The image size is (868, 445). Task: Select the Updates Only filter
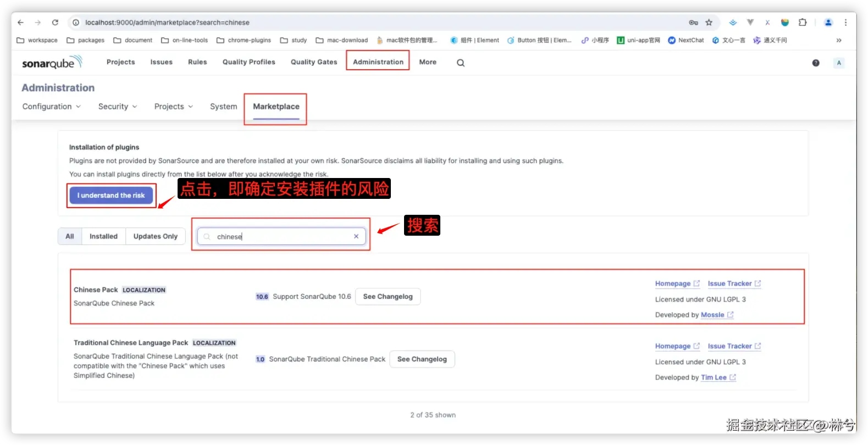click(x=156, y=236)
